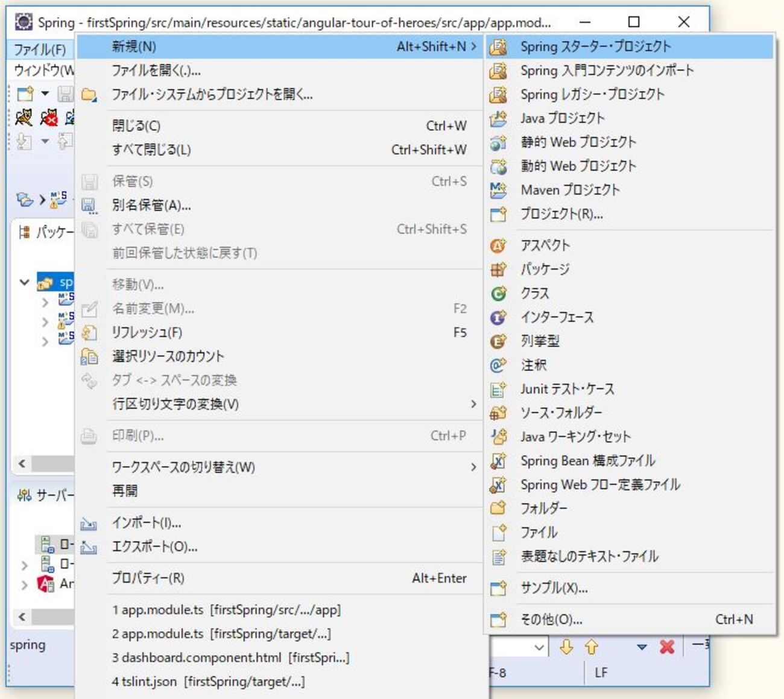
Task: Click the 列挙型 icon
Action: (498, 341)
